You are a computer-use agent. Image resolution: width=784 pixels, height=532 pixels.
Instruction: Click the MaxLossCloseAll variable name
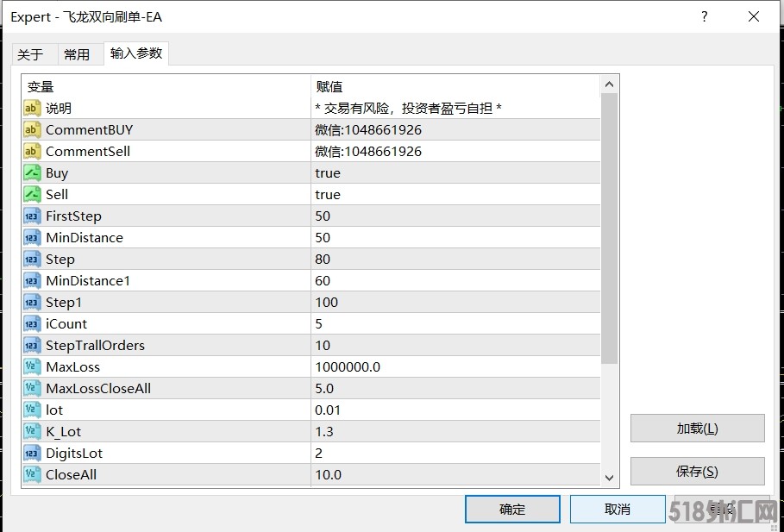[x=98, y=388]
